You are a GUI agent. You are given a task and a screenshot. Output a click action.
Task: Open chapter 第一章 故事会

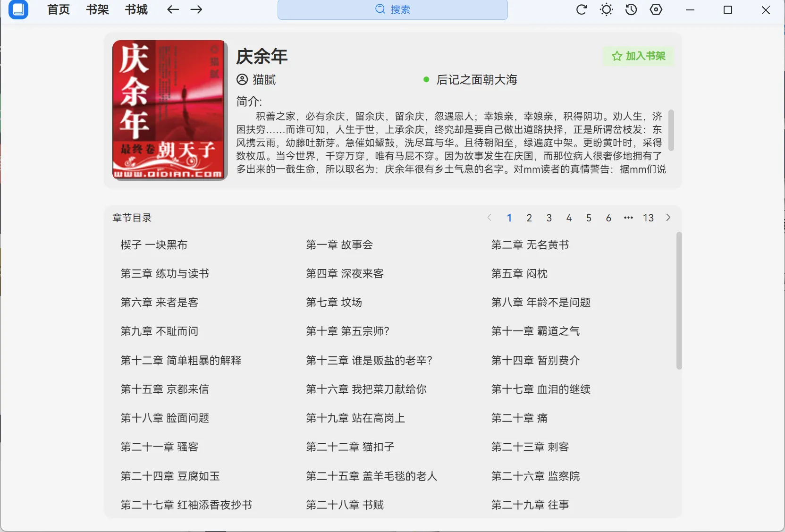[339, 245]
